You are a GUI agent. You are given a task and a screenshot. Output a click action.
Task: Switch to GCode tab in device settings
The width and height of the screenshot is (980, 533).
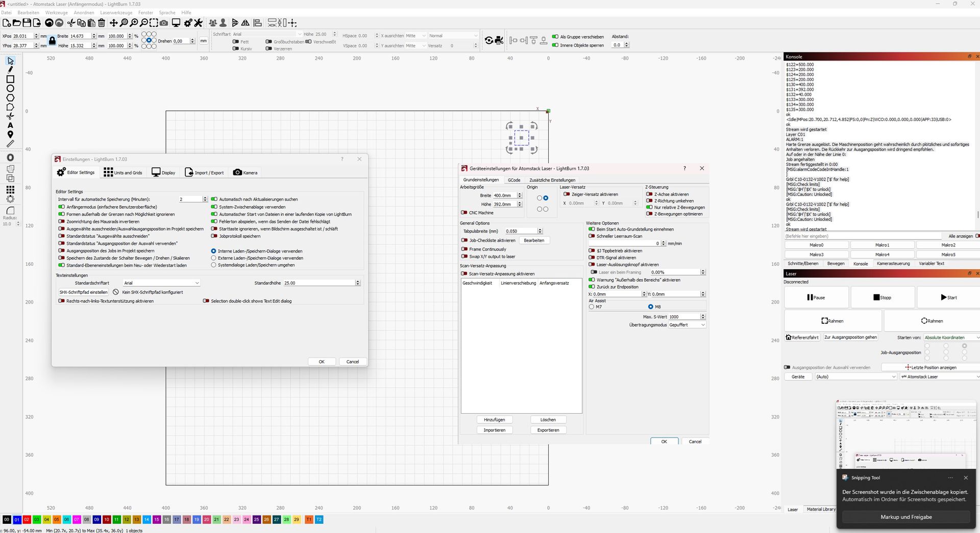pyautogui.click(x=514, y=180)
